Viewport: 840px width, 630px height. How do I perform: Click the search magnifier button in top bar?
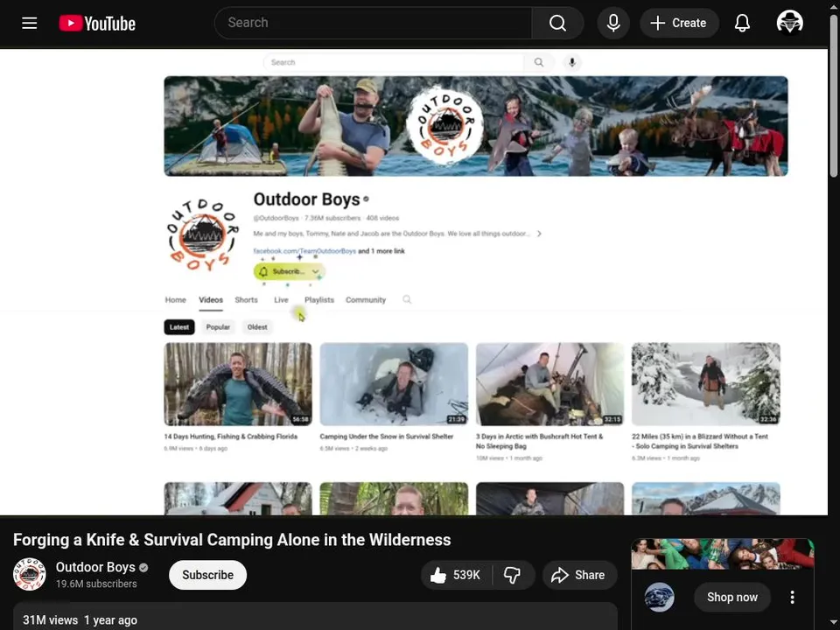point(557,23)
